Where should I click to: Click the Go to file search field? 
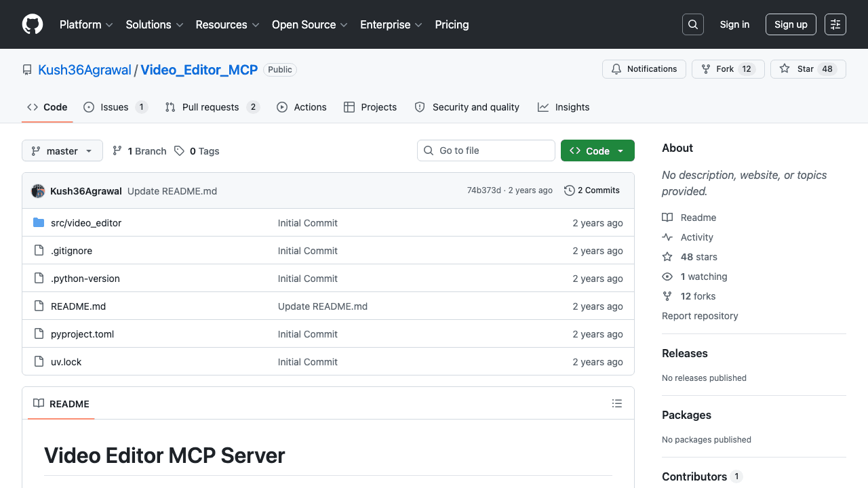pyautogui.click(x=486, y=150)
